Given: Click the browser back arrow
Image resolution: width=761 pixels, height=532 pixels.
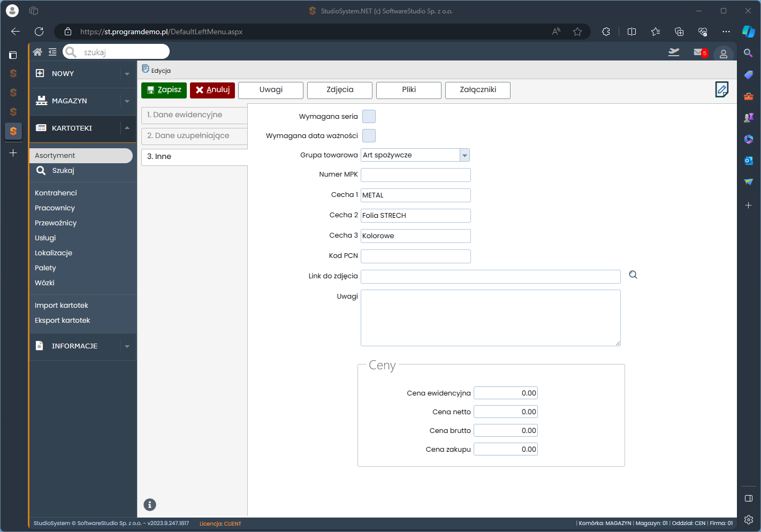Looking at the screenshot, I should (16, 32).
